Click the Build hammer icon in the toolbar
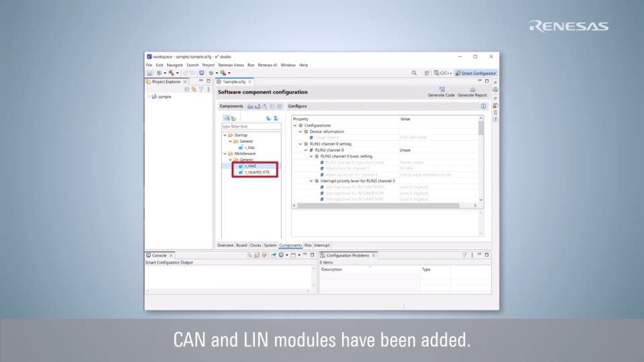 point(171,73)
